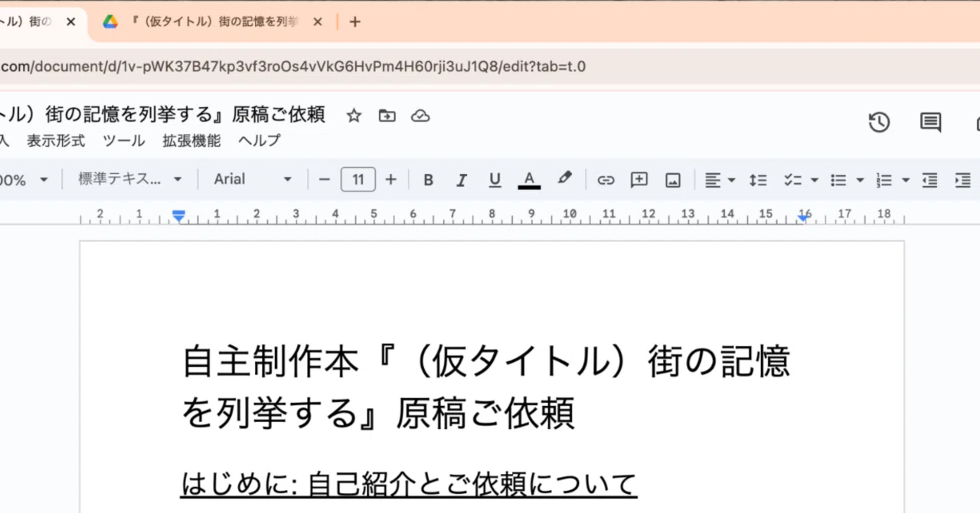The width and height of the screenshot is (980, 513).
Task: Insert a checklist
Action: pos(792,180)
